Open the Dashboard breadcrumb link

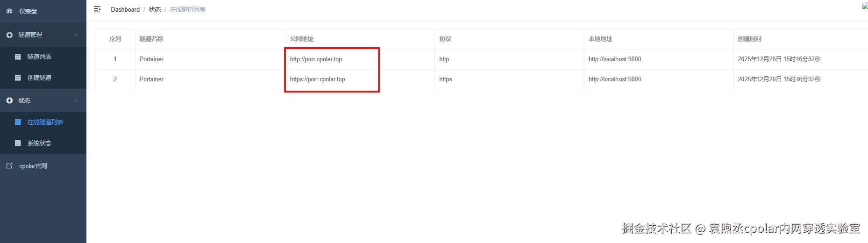[125, 9]
